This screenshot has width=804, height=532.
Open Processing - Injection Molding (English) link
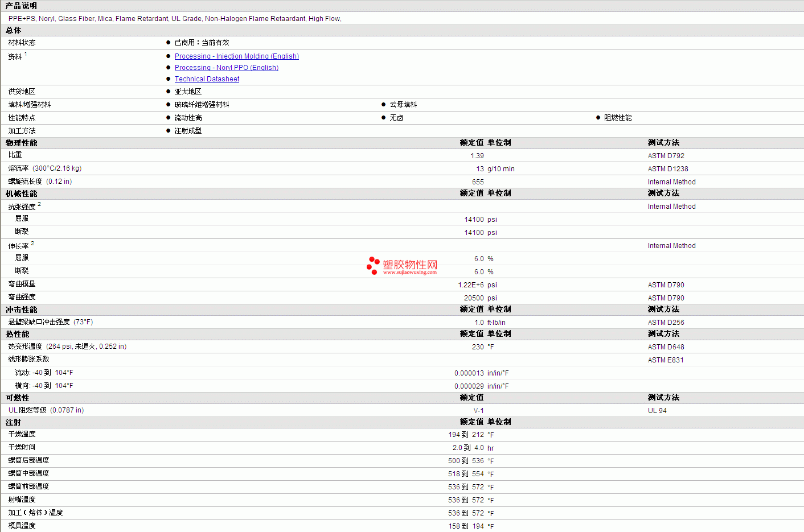pos(236,56)
